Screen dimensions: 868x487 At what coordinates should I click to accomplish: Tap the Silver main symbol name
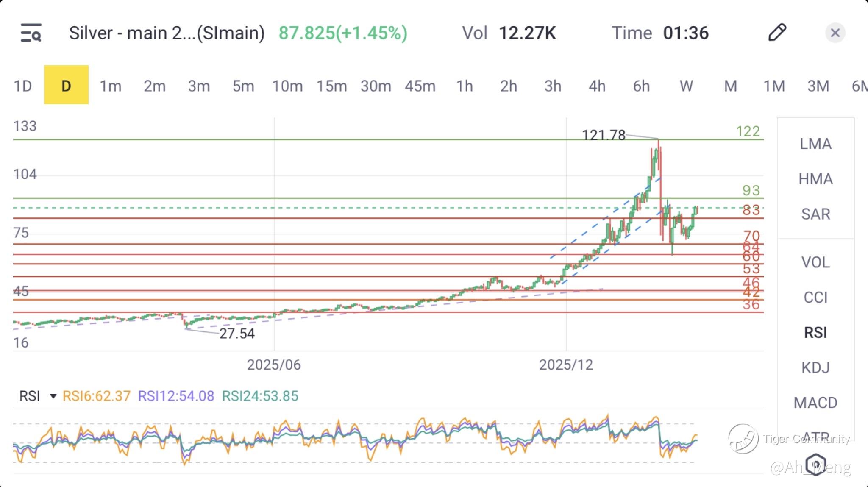pos(167,33)
